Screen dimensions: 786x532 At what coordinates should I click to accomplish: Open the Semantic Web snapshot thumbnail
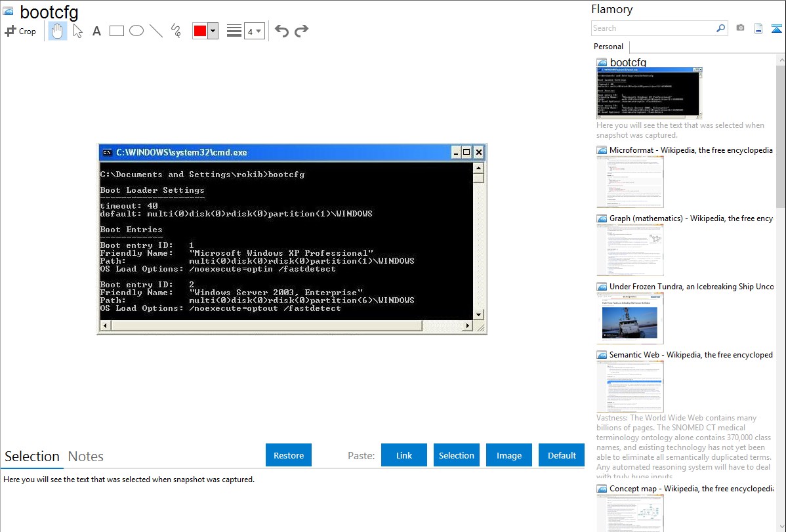(x=630, y=386)
